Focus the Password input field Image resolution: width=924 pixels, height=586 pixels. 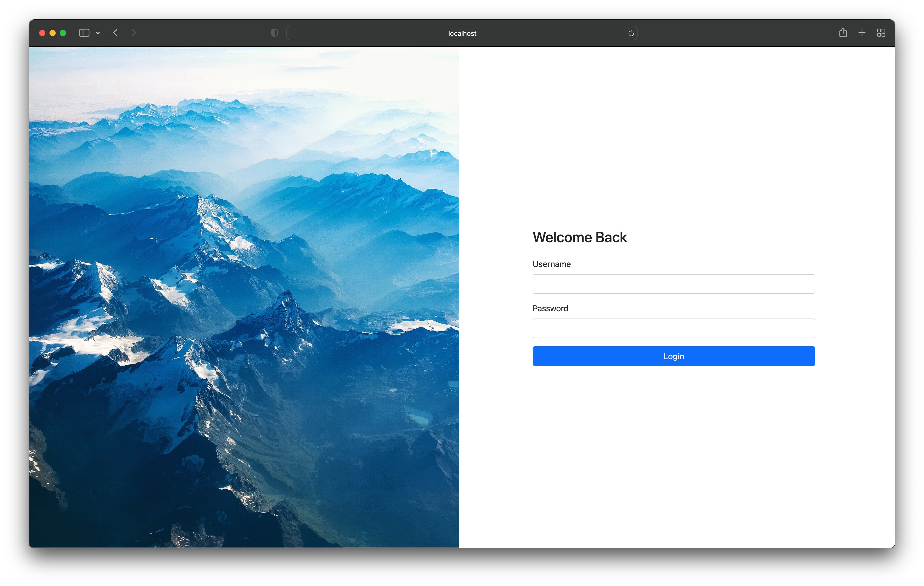pyautogui.click(x=673, y=328)
